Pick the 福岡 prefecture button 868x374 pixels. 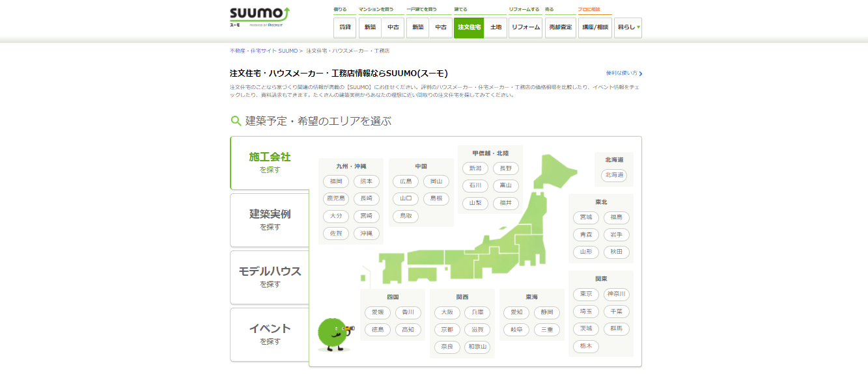(x=336, y=181)
